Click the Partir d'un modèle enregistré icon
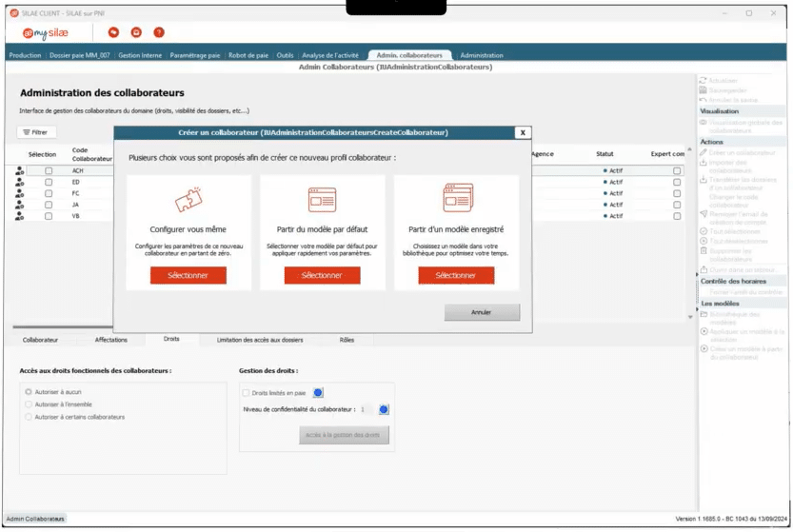The image size is (793, 532). coord(456,199)
